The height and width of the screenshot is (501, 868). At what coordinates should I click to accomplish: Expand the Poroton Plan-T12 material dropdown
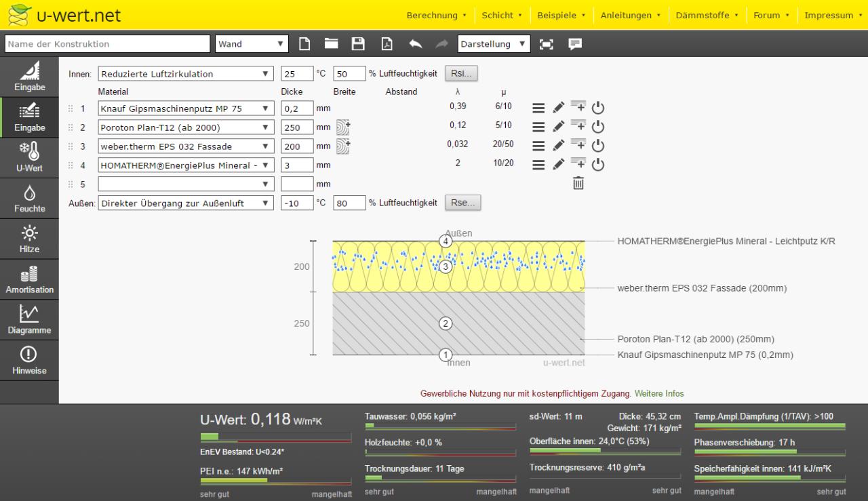186,127
